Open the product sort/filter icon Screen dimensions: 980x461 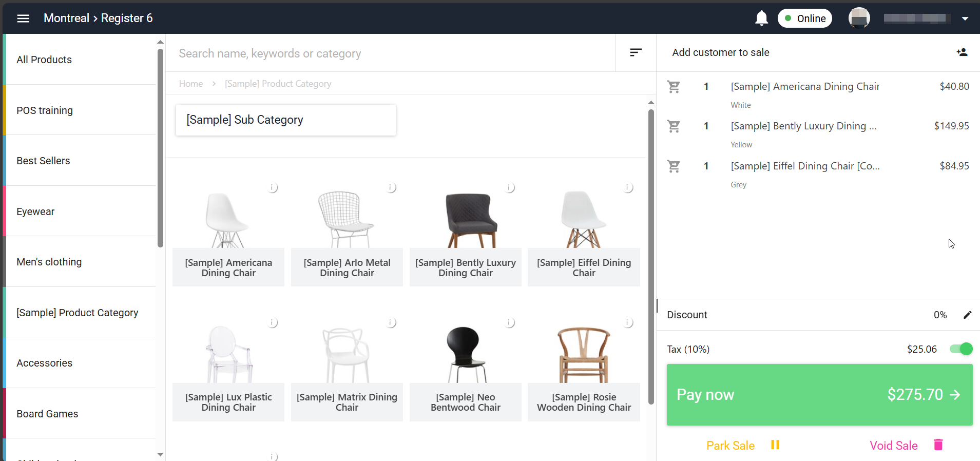636,52
